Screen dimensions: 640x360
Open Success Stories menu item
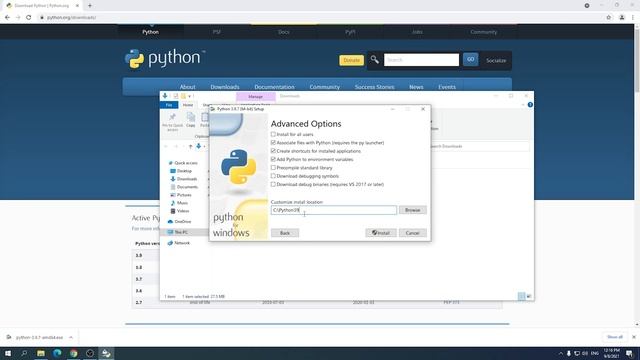click(x=374, y=87)
